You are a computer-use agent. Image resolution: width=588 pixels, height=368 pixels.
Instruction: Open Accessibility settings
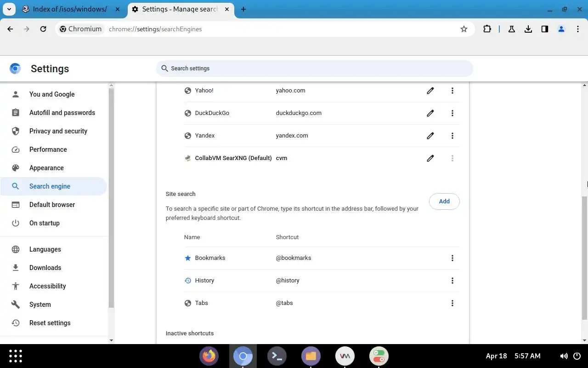point(54,286)
